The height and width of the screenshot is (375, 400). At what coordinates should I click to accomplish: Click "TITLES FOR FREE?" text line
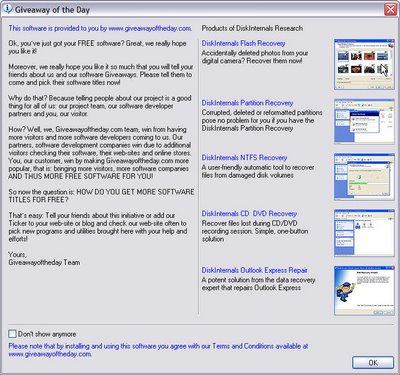click(38, 200)
